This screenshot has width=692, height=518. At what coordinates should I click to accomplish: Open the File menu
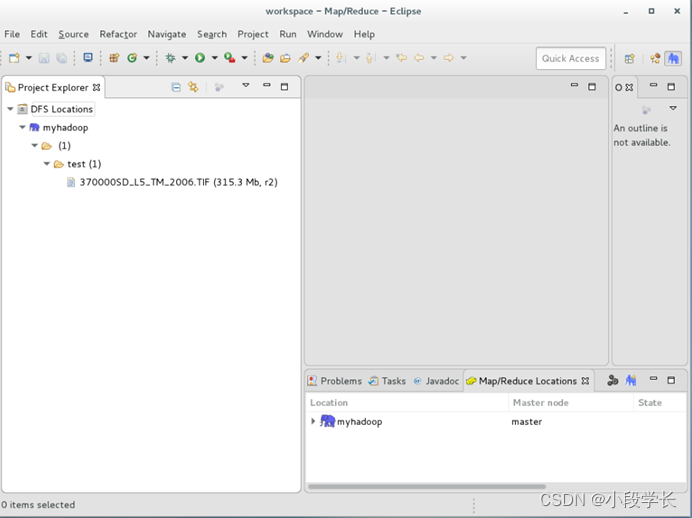point(12,34)
